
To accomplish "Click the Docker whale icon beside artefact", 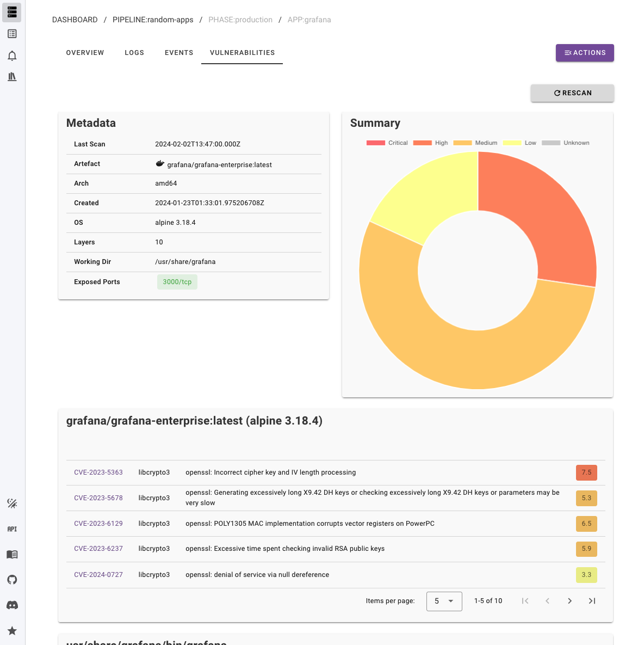I will click(x=160, y=164).
